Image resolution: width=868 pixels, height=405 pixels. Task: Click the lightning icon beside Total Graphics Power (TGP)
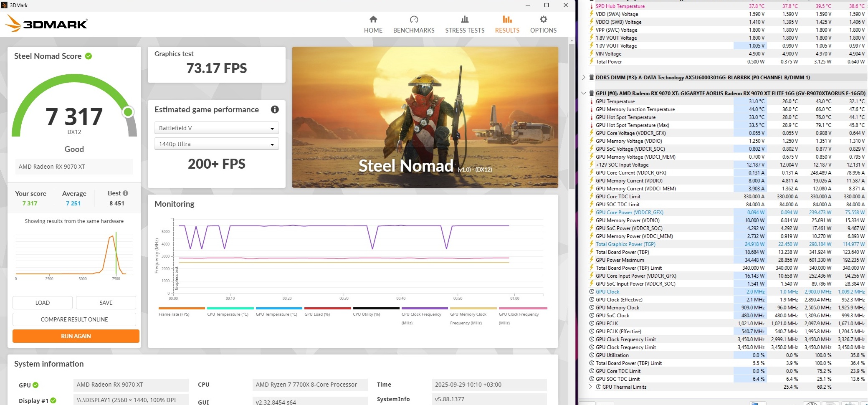point(591,244)
